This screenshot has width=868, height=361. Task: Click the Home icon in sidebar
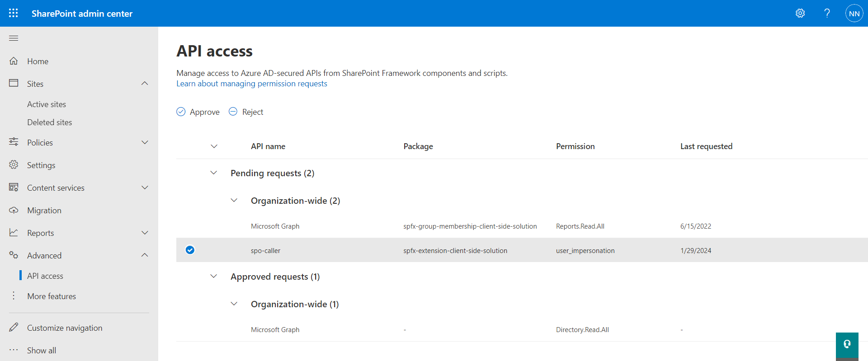click(x=14, y=61)
